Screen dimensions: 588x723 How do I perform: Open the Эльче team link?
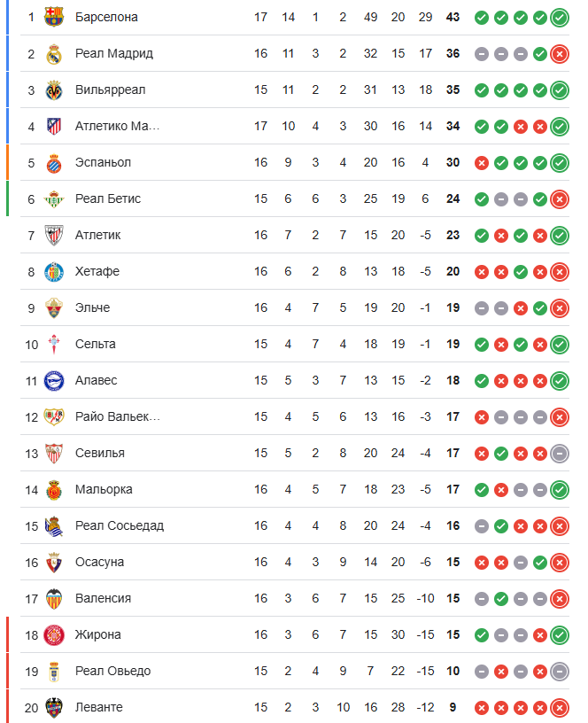click(92, 307)
